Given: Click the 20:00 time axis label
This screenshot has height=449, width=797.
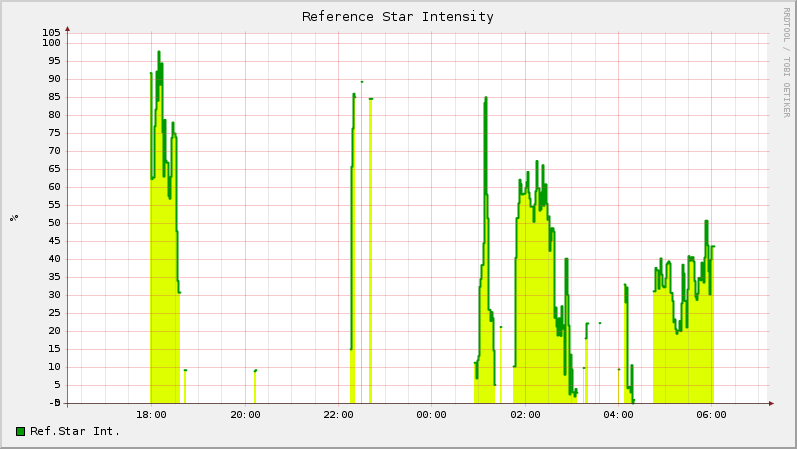Looking at the screenshot, I should click(x=245, y=415).
